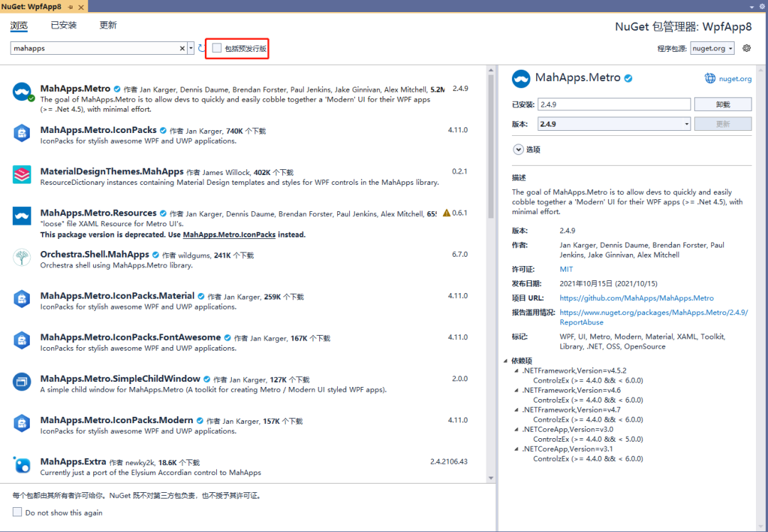Expand the options section chevron

click(x=518, y=149)
